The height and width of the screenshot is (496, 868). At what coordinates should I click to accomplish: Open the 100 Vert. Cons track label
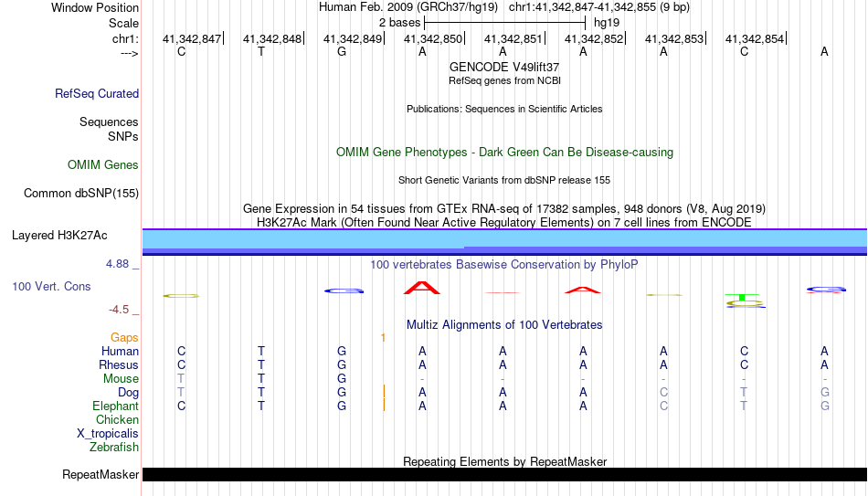pyautogui.click(x=51, y=286)
